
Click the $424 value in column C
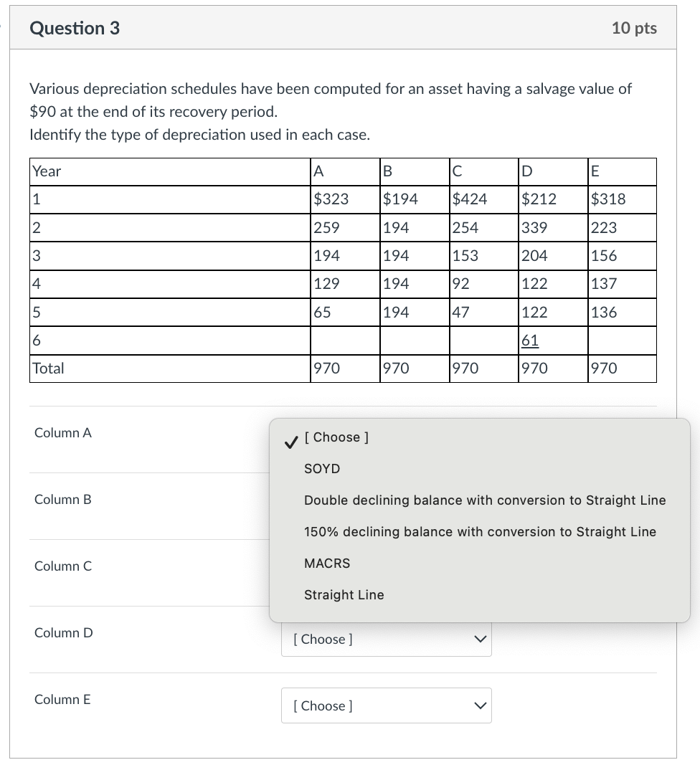(x=469, y=199)
